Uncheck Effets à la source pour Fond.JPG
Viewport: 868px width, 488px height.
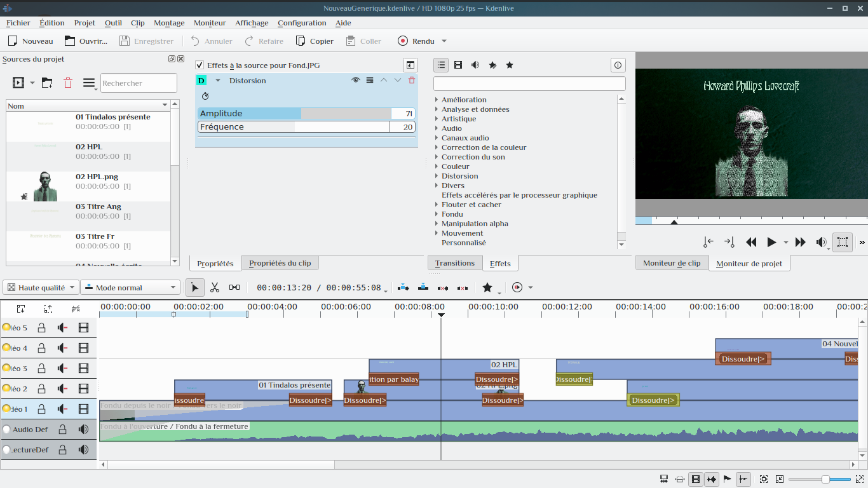(200, 65)
